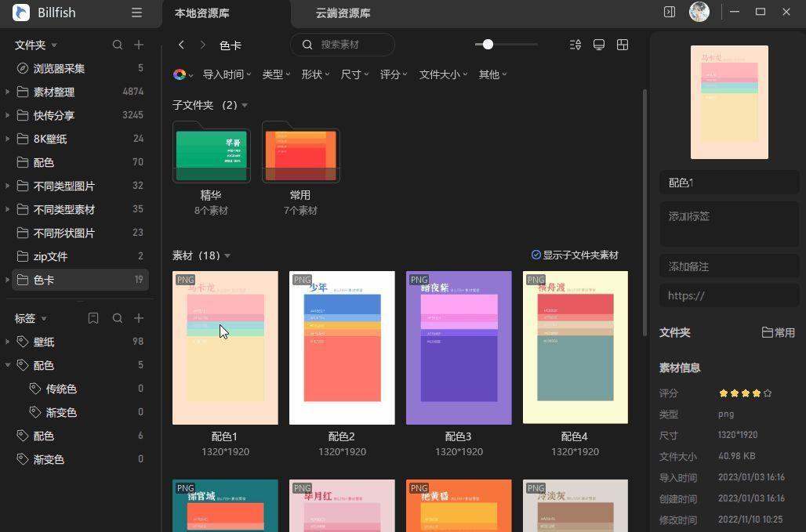Screen dimensions: 806x532
Task: Set rating to five stars
Action: (768, 393)
